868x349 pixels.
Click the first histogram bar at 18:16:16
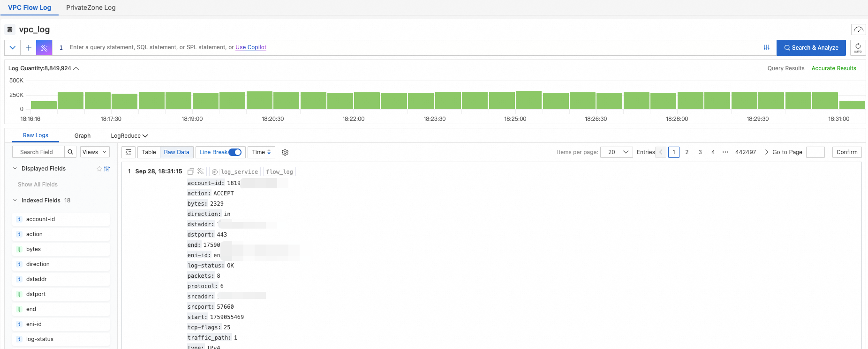pos(44,105)
